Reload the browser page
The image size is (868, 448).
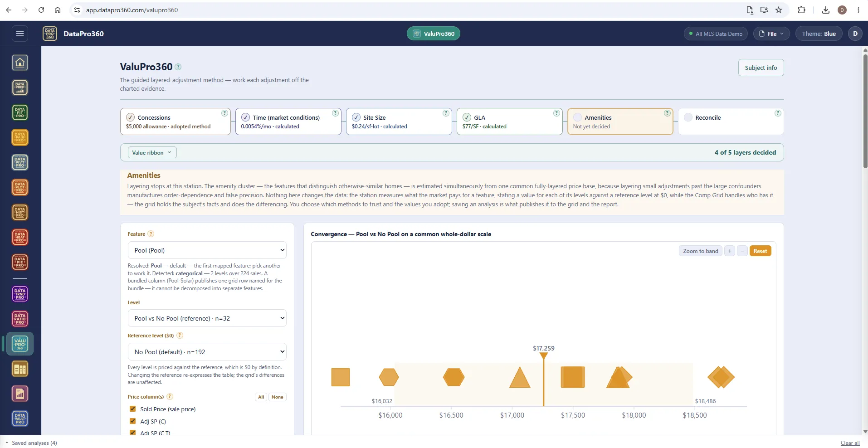pyautogui.click(x=41, y=10)
